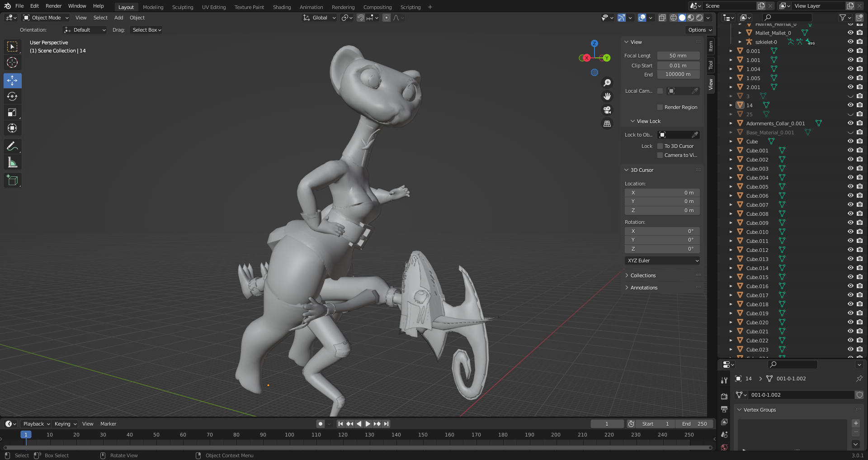Open the modifier properties wrench tab
The image size is (868, 460).
[724, 381]
